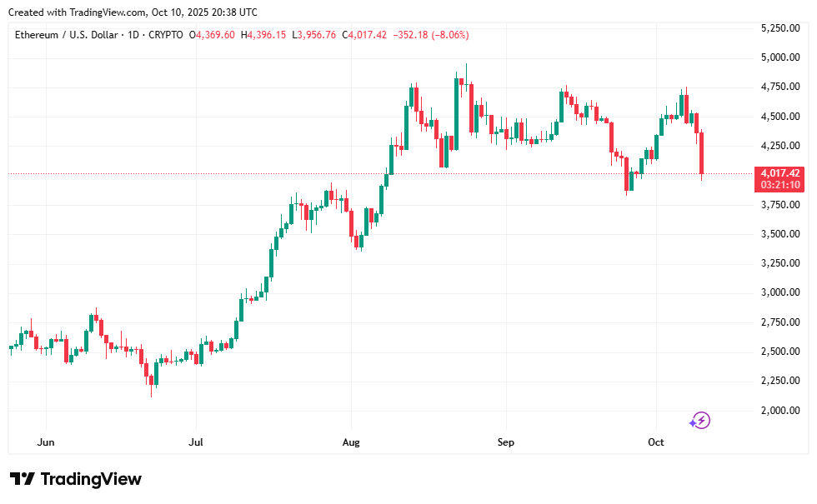
Task: Click the Open value 4,369.60
Action: 217,35
